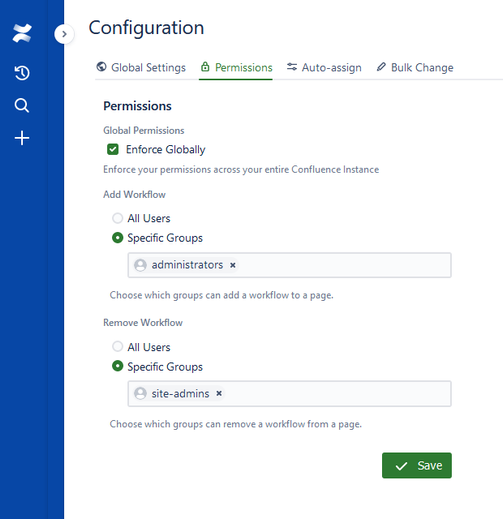
Task: Click the pencil icon on Bulk Change
Action: pyautogui.click(x=381, y=67)
